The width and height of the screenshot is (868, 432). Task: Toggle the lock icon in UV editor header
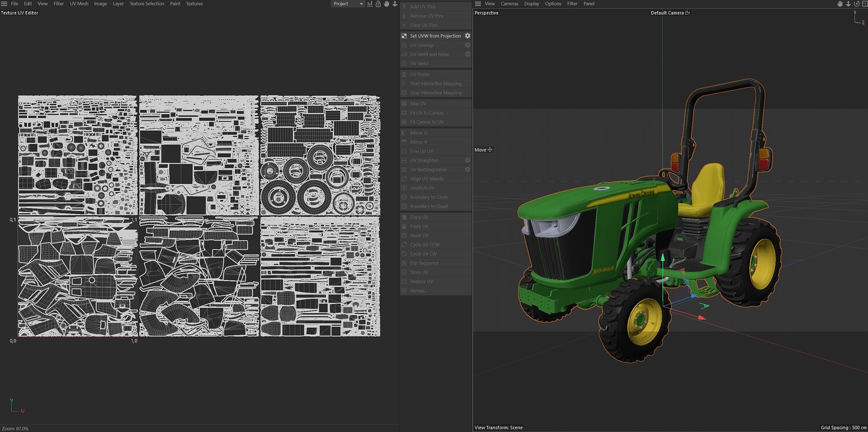tap(378, 3)
